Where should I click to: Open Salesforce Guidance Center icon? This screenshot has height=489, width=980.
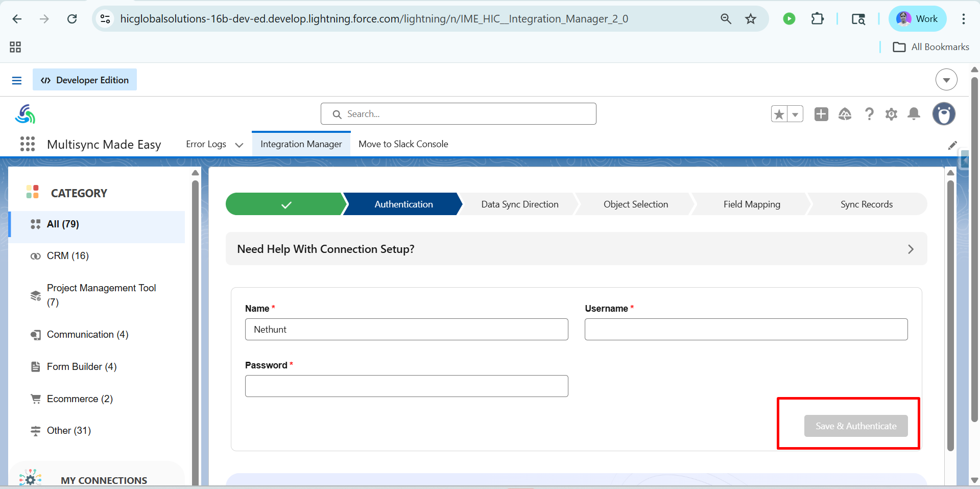coord(845,114)
